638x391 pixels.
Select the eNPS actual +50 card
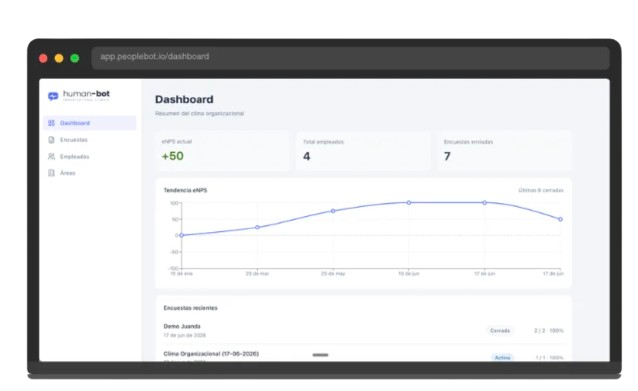point(222,151)
